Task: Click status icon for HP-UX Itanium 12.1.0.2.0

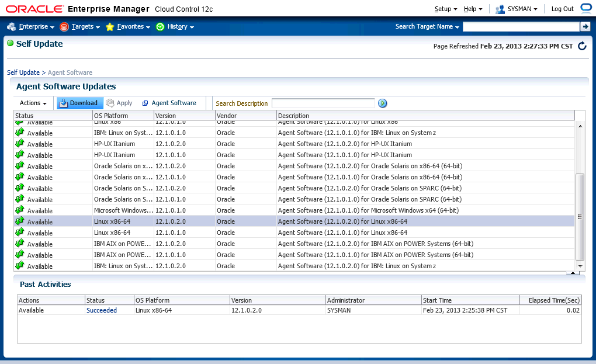Action: tap(20, 144)
